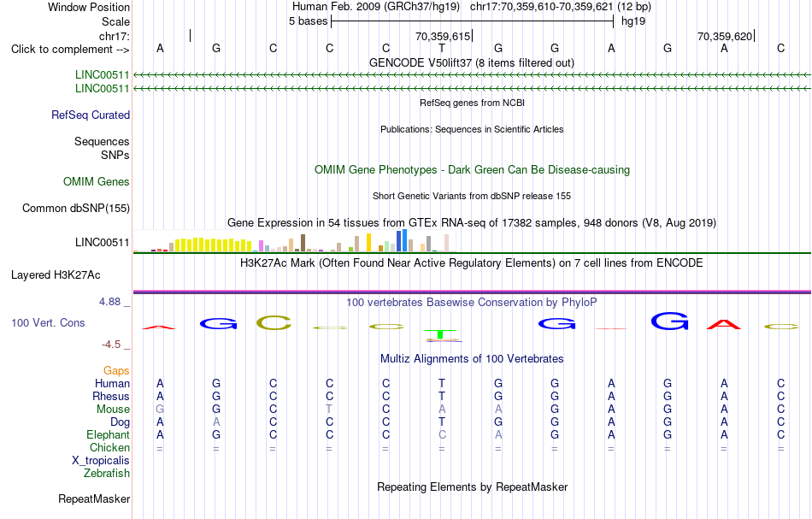Open the 'GENCODE V50lift37 (8 items filtered out)' title
The height and width of the screenshot is (519, 812).
coord(472,63)
